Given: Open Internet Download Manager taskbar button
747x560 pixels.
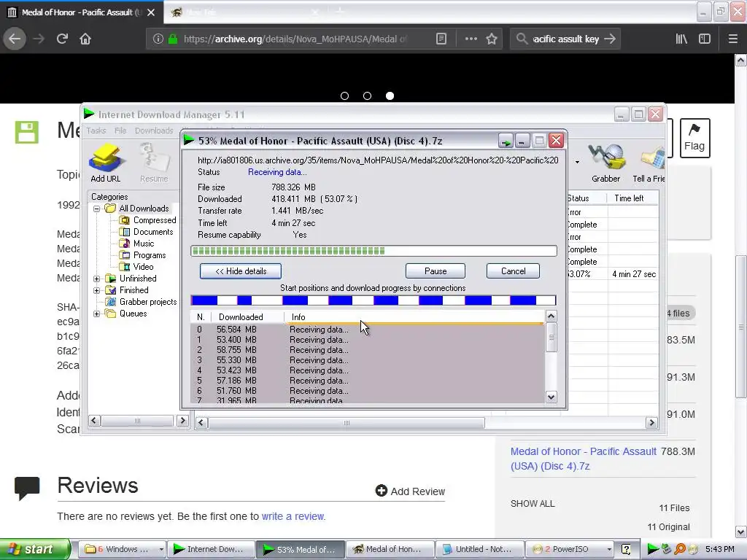Looking at the screenshot, I should (x=210, y=549).
